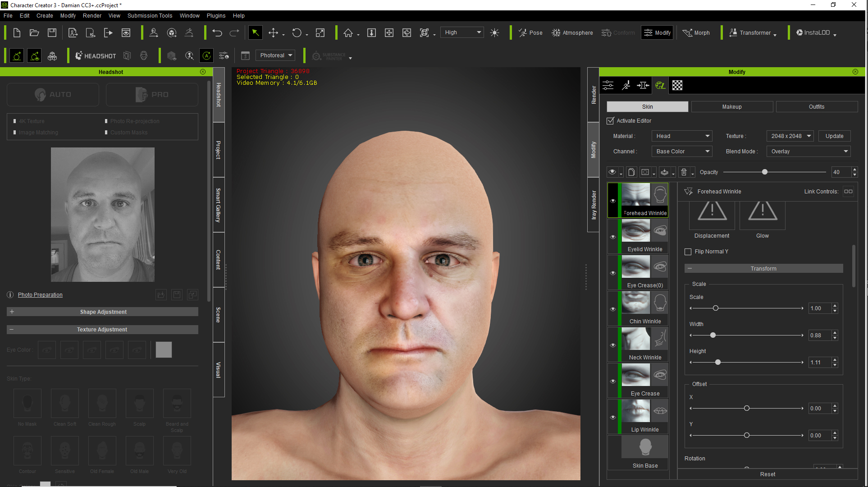
Task: Save the project using the disk icon
Action: [52, 32]
